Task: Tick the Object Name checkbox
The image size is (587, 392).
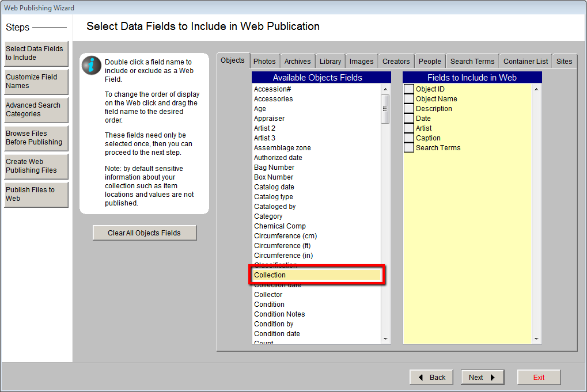Action: 409,99
